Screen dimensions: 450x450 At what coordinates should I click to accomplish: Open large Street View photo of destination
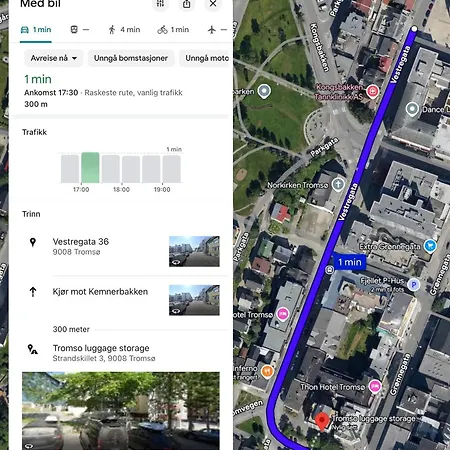pos(121,411)
